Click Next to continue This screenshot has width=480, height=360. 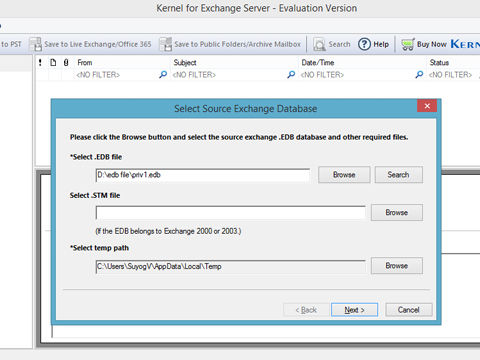coord(354,310)
